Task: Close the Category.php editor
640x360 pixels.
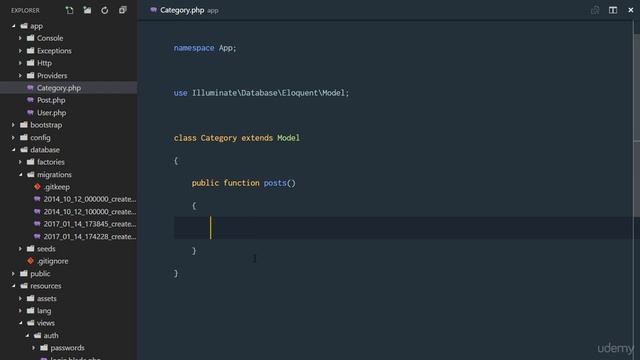Action: pyautogui.click(x=631, y=10)
